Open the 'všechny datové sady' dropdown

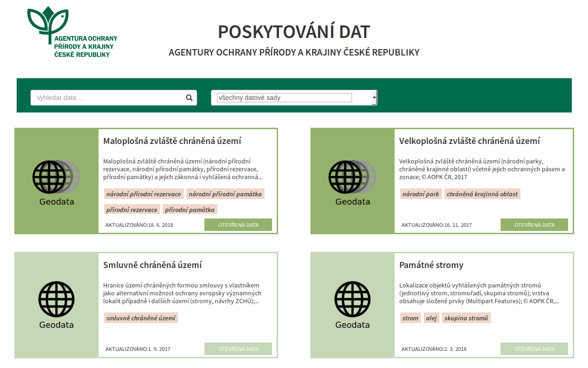click(x=294, y=98)
